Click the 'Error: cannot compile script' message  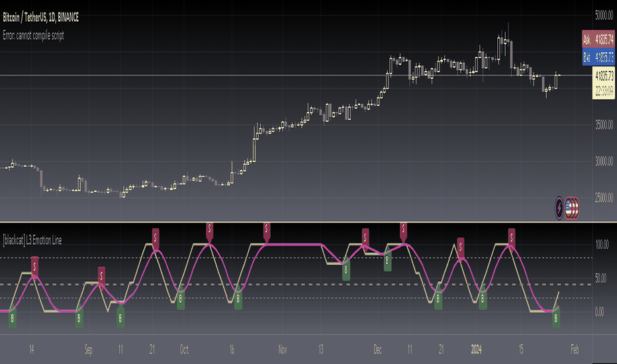[x=34, y=36]
